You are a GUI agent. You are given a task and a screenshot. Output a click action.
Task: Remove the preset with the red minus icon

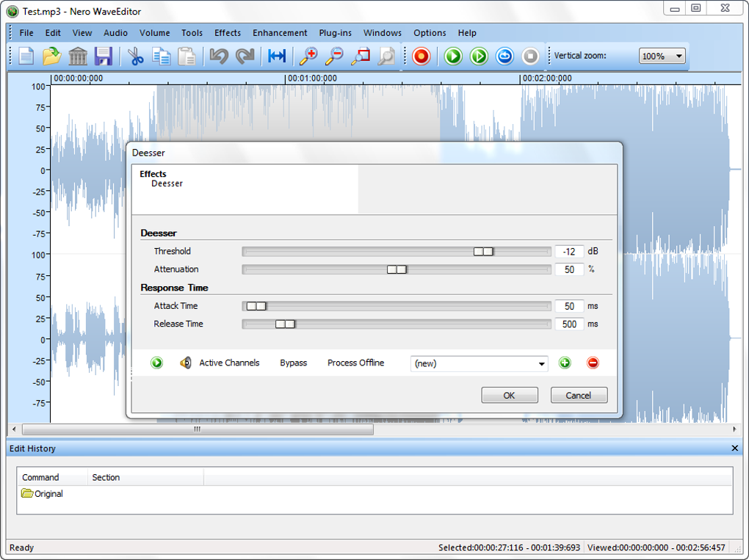pos(593,363)
